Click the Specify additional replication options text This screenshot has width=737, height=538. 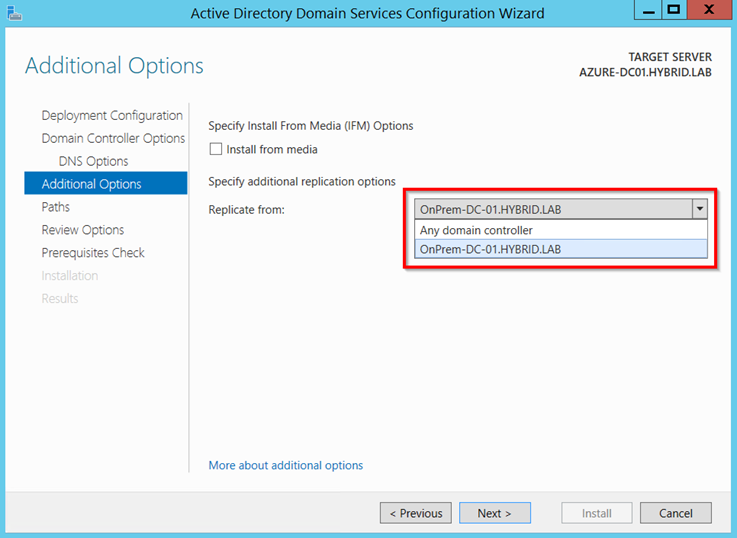click(302, 181)
